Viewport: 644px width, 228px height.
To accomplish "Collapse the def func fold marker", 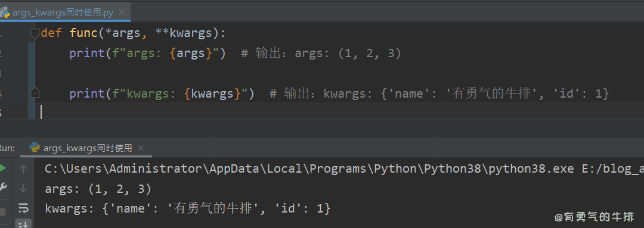I will coord(35,33).
